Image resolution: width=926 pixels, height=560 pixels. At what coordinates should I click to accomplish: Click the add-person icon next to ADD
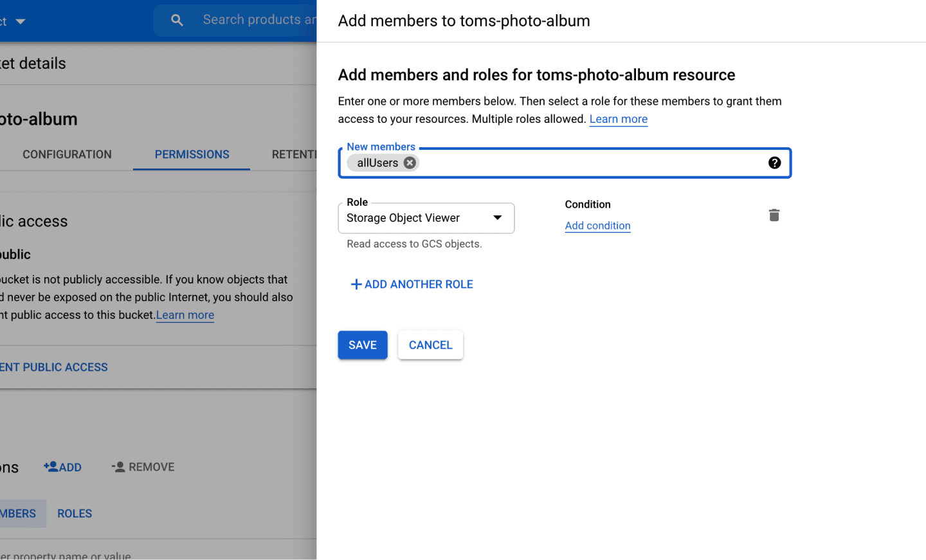(x=51, y=467)
